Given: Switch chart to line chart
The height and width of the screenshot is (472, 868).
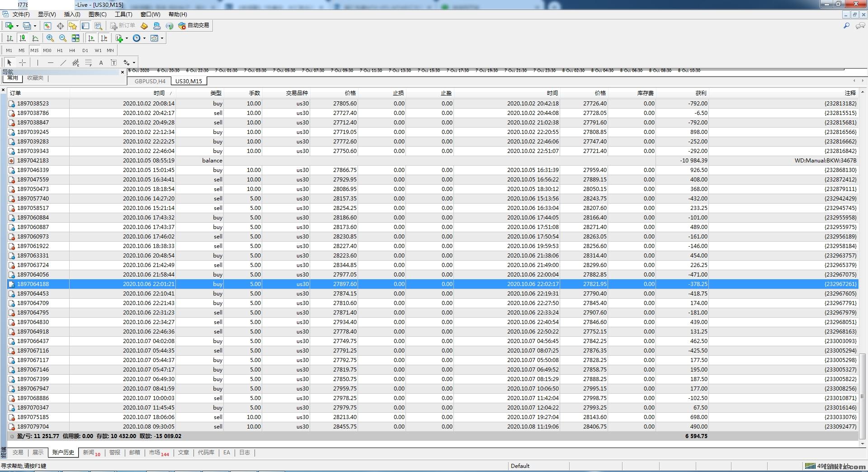Looking at the screenshot, I should 35,38.
